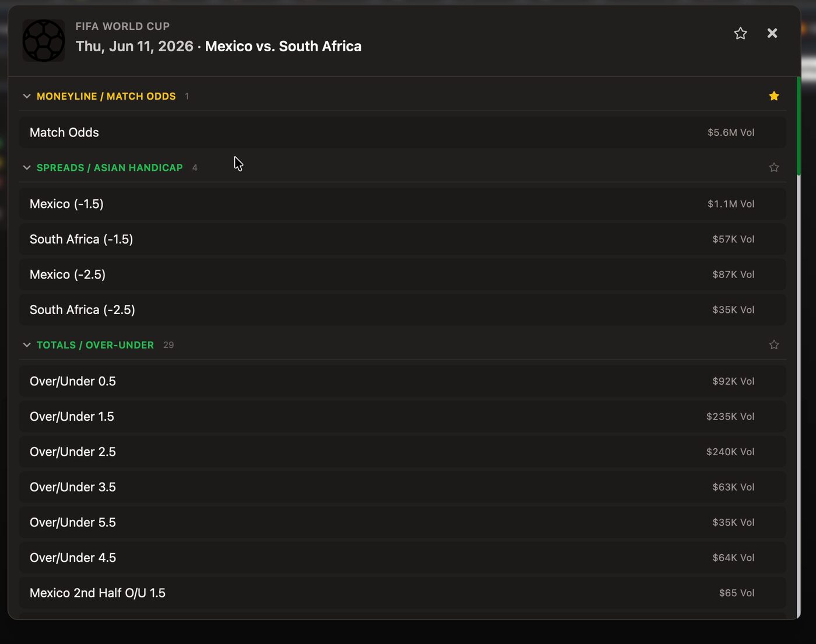Click the $5.6M Vol value

tap(731, 132)
